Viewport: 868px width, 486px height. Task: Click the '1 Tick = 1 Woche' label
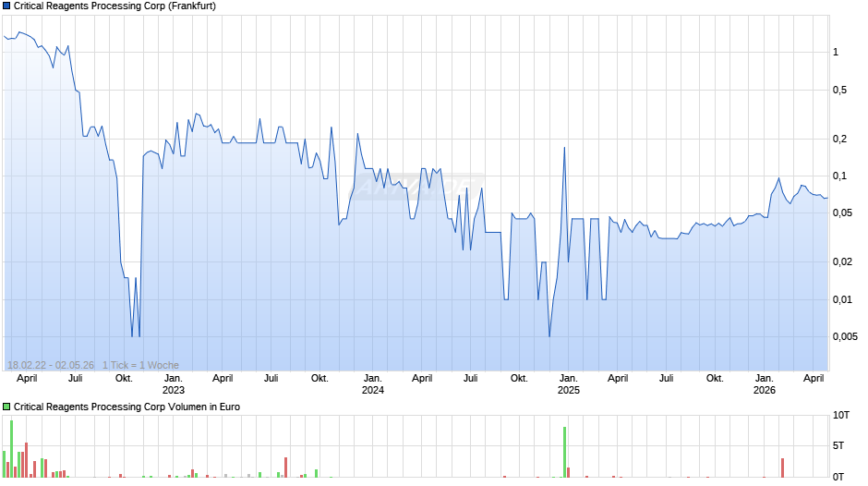point(140,365)
